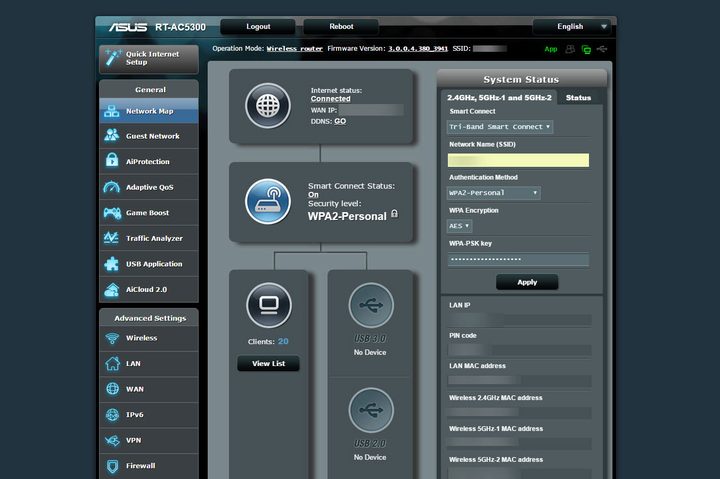Screen dimensions: 720x479
Task: Open AiCloud 2.0 cloud icon
Action: click(x=112, y=289)
